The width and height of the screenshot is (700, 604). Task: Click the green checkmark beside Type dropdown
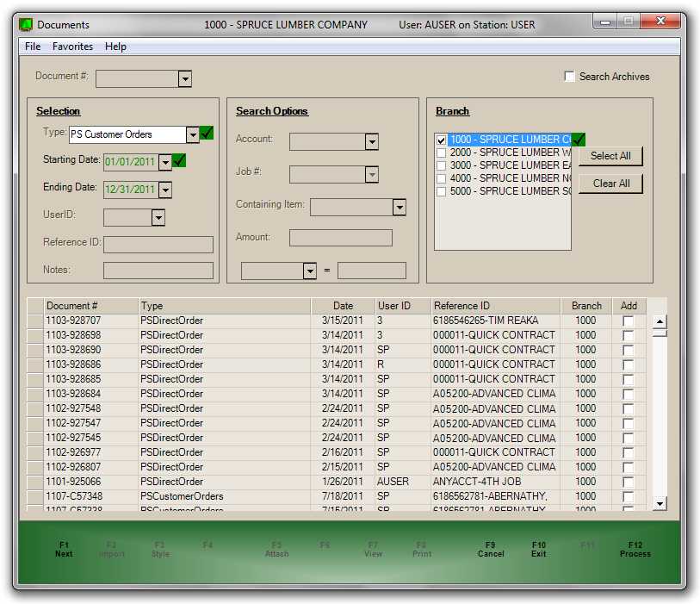tap(206, 134)
